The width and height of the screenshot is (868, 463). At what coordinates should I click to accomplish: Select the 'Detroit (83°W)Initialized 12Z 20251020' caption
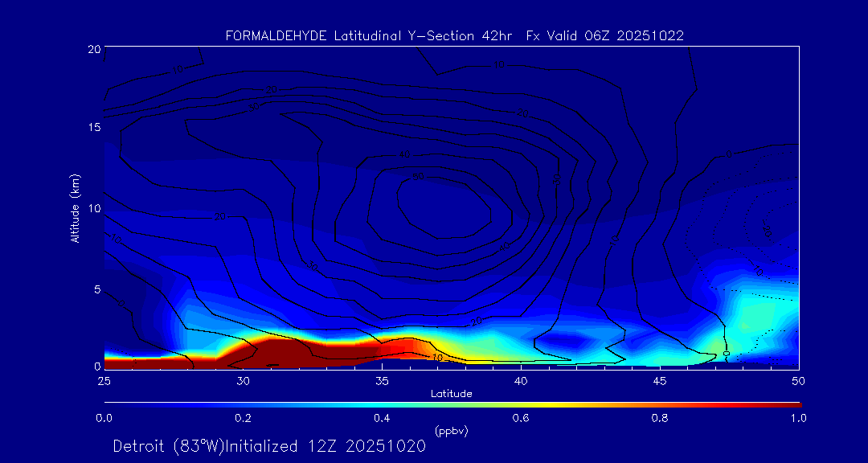coord(269,446)
